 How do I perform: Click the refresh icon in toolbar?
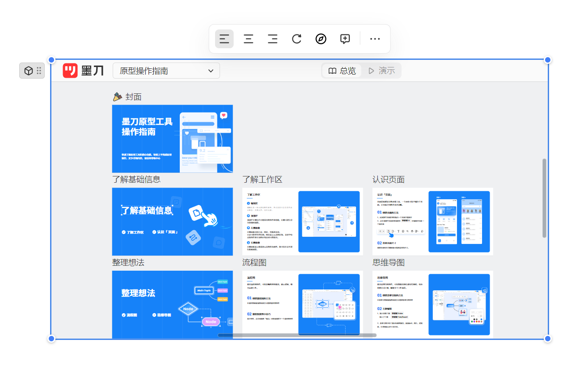point(296,39)
